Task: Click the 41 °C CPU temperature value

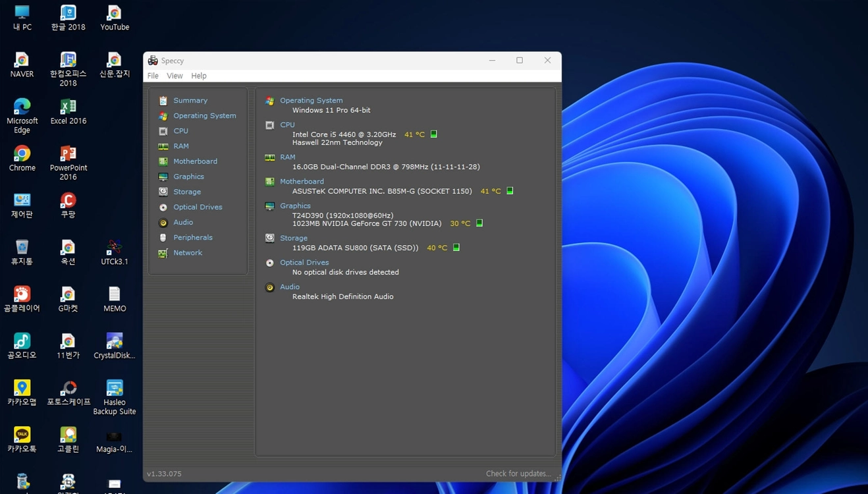Action: pos(414,134)
